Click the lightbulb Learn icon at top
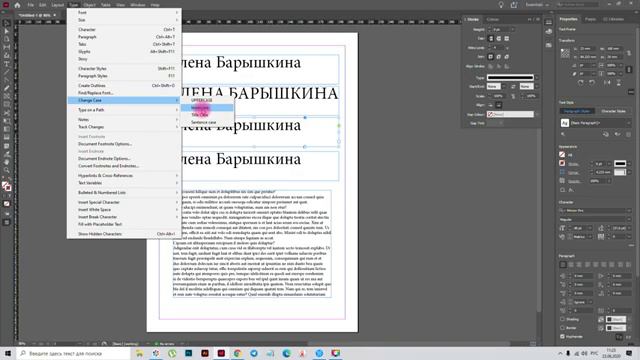The image size is (640, 360). (501, 5)
